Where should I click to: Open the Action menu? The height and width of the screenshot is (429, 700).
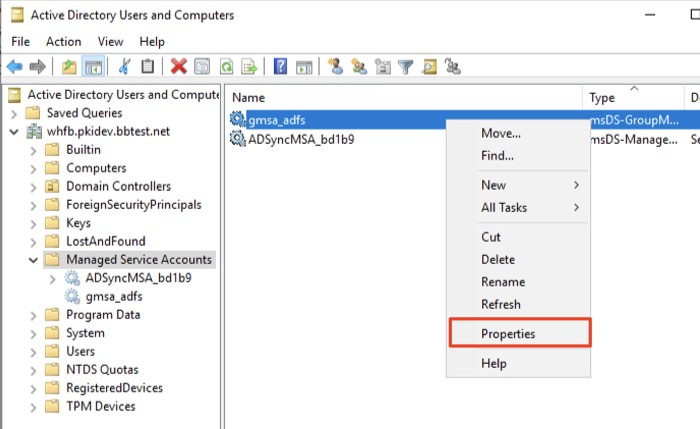[63, 41]
